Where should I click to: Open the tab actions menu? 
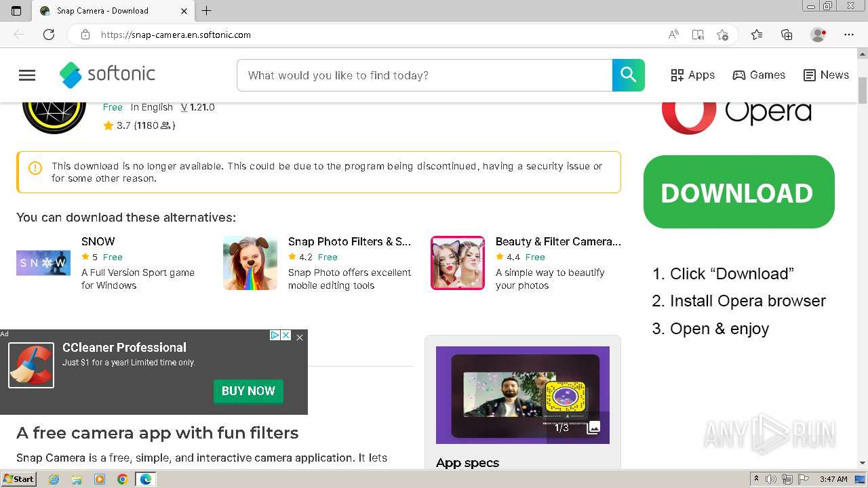click(x=16, y=11)
